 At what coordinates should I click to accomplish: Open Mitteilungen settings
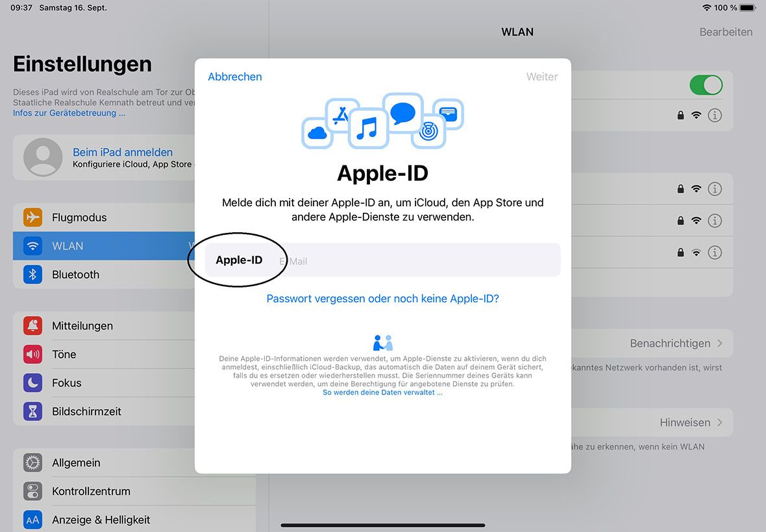click(x=104, y=326)
